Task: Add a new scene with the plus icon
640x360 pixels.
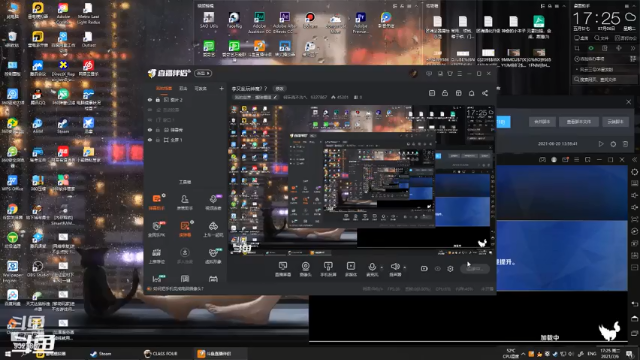Action: [221, 88]
